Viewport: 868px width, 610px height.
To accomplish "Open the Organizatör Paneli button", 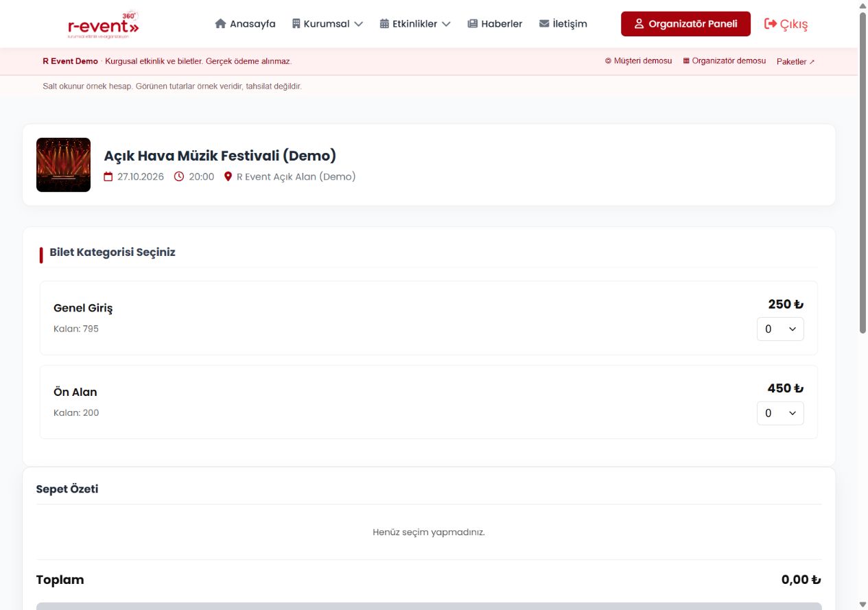I will (685, 24).
